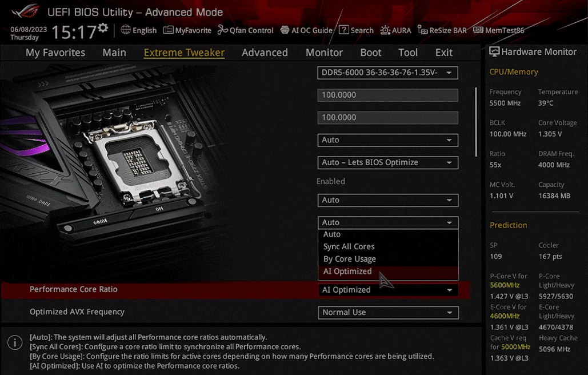The width and height of the screenshot is (588, 375).
Task: Select AI Optimized in the list
Action: [388, 272]
